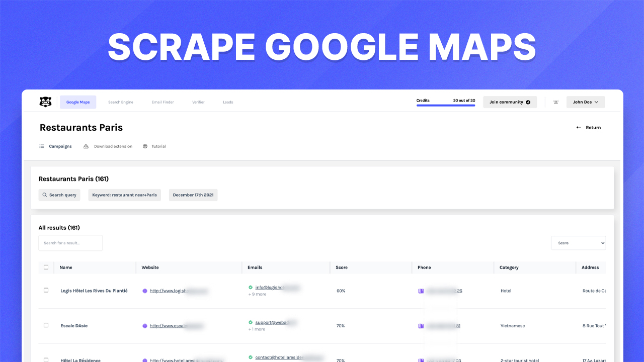Viewport: 644px width, 362px height.
Task: Open the John Doe account dropdown
Action: point(585,102)
